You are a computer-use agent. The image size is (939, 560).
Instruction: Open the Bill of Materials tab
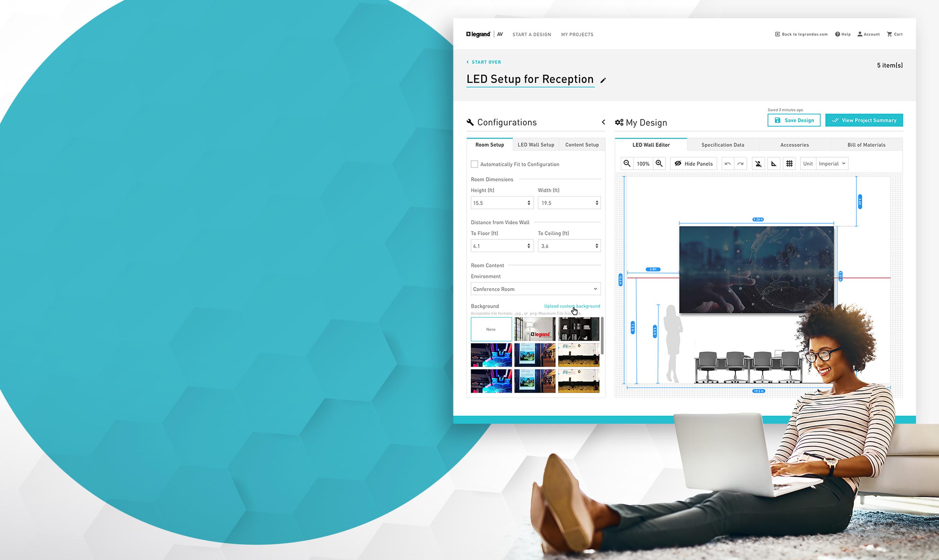tap(866, 145)
